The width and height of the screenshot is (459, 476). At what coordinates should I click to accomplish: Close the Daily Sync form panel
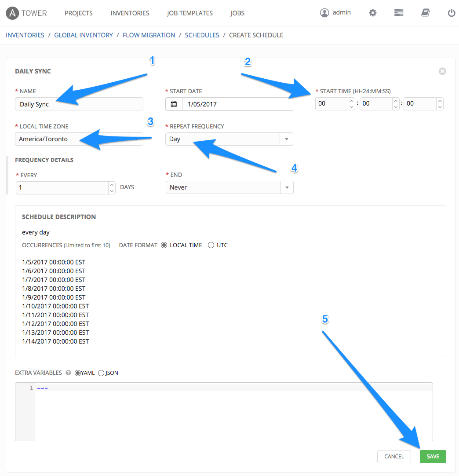[x=442, y=71]
